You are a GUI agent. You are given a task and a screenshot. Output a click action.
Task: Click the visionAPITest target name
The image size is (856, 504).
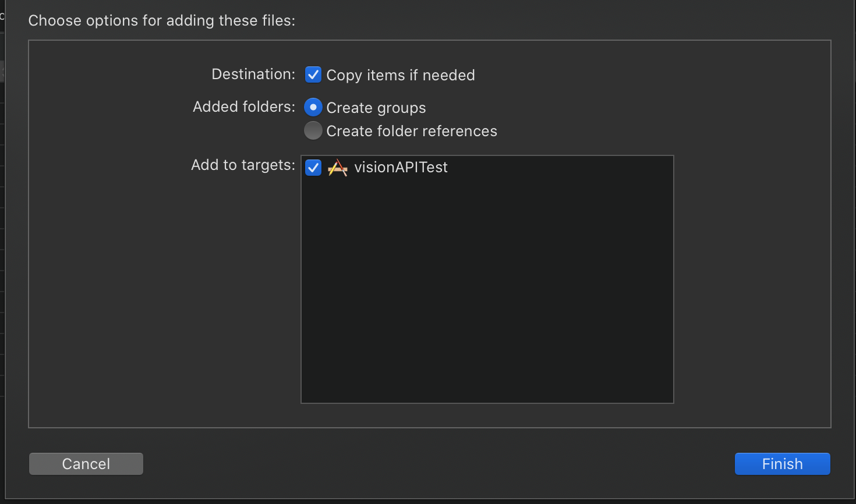pyautogui.click(x=401, y=168)
